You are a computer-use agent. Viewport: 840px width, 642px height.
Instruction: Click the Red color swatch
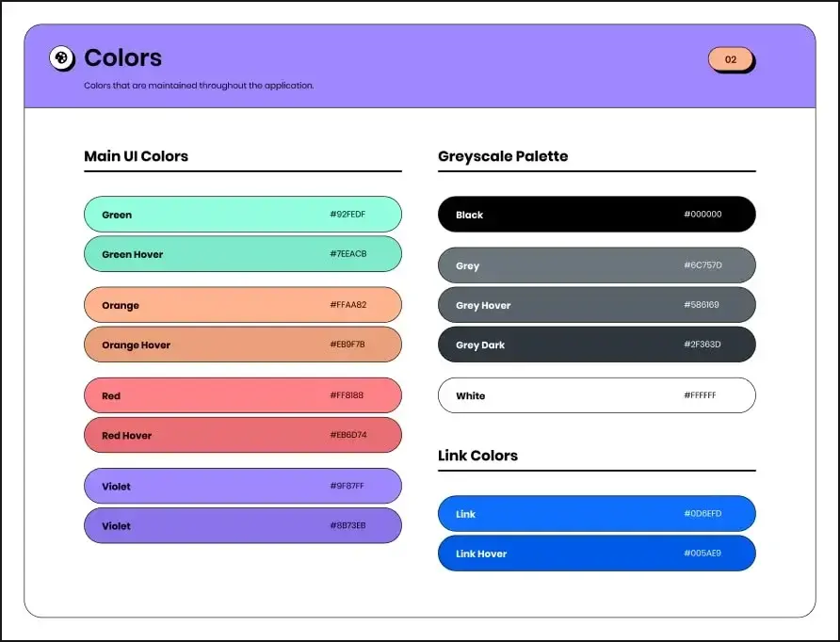click(x=242, y=395)
